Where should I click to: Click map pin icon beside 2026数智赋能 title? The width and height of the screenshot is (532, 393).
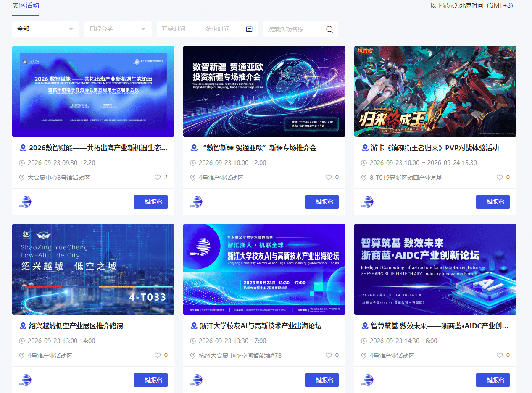(x=23, y=148)
